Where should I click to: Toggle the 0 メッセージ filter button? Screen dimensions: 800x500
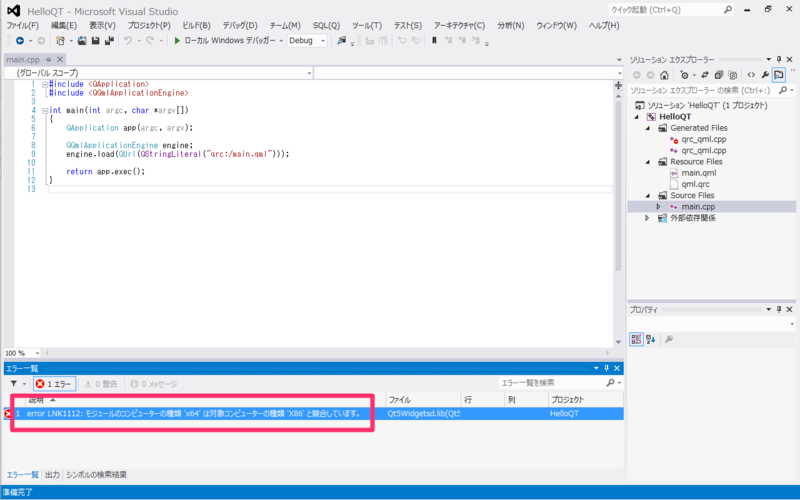coord(154,384)
